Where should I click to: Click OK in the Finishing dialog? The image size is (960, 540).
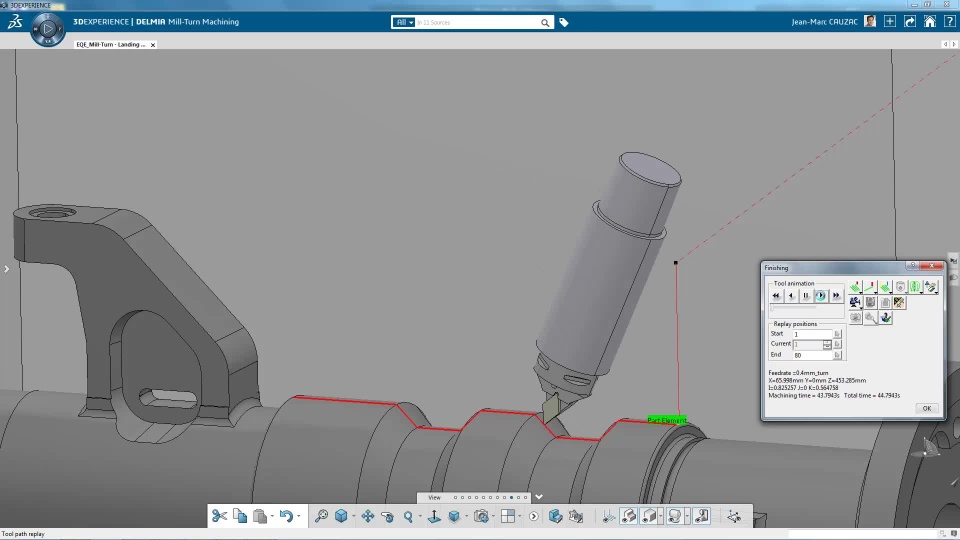point(927,408)
